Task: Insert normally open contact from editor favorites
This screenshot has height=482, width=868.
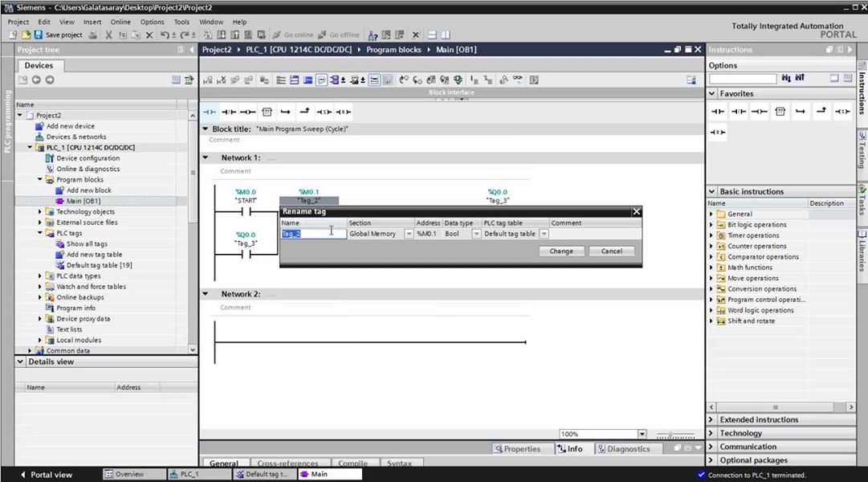Action: pos(210,112)
